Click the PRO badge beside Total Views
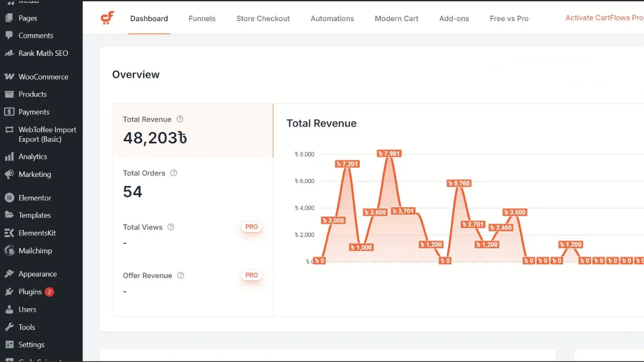The width and height of the screenshot is (644, 362). click(252, 227)
